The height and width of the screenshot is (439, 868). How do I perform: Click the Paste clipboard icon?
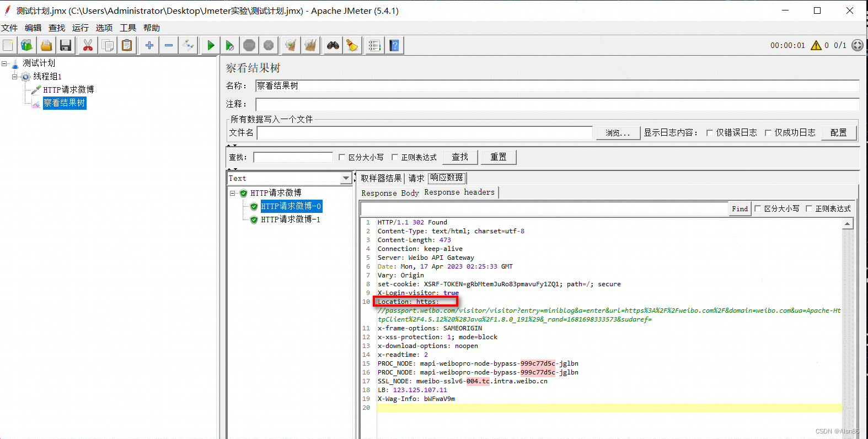(x=127, y=45)
